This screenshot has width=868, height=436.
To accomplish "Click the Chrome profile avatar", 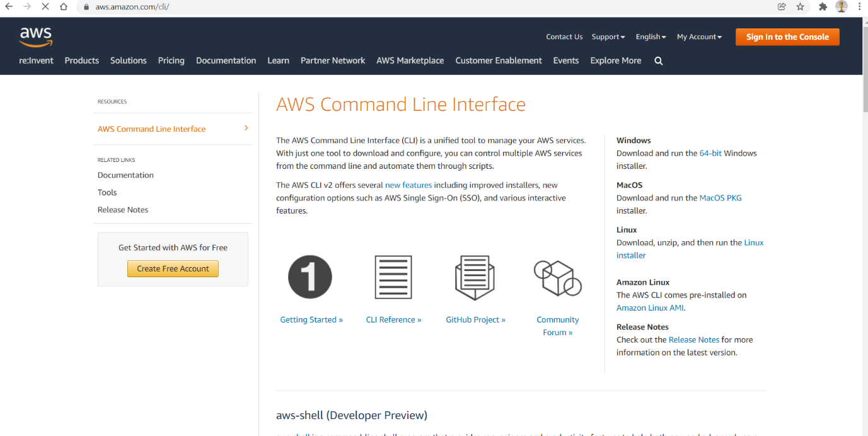I will click(842, 7).
